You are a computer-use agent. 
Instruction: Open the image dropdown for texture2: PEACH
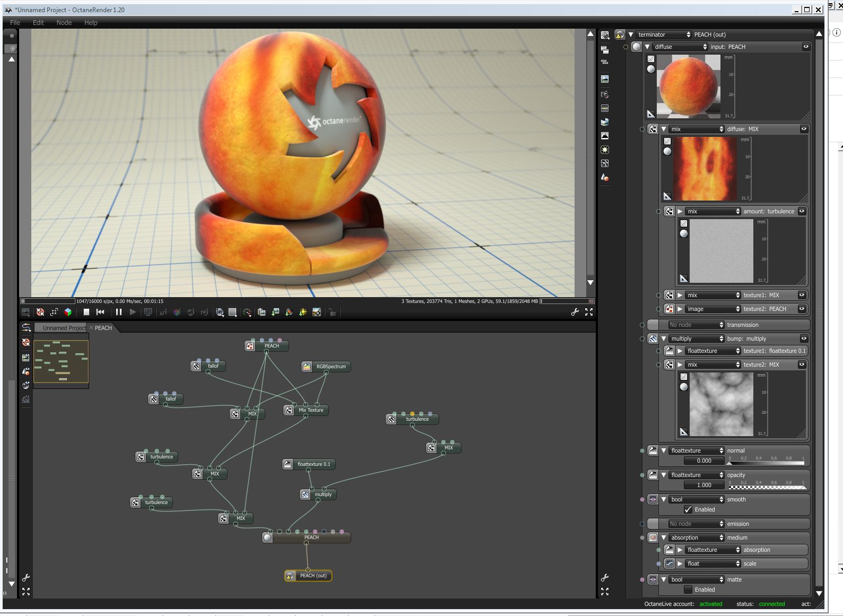[713, 309]
